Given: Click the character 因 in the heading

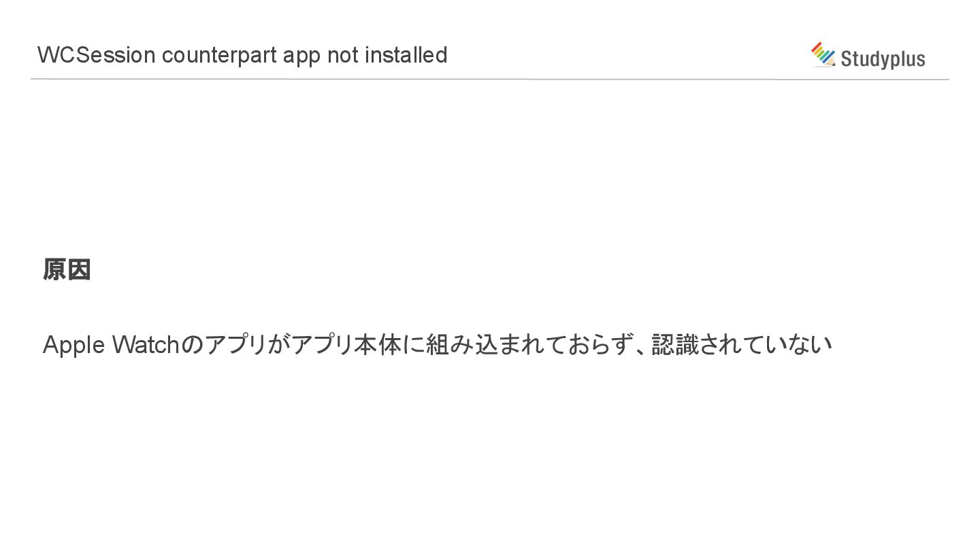Looking at the screenshot, I should coord(79,269).
